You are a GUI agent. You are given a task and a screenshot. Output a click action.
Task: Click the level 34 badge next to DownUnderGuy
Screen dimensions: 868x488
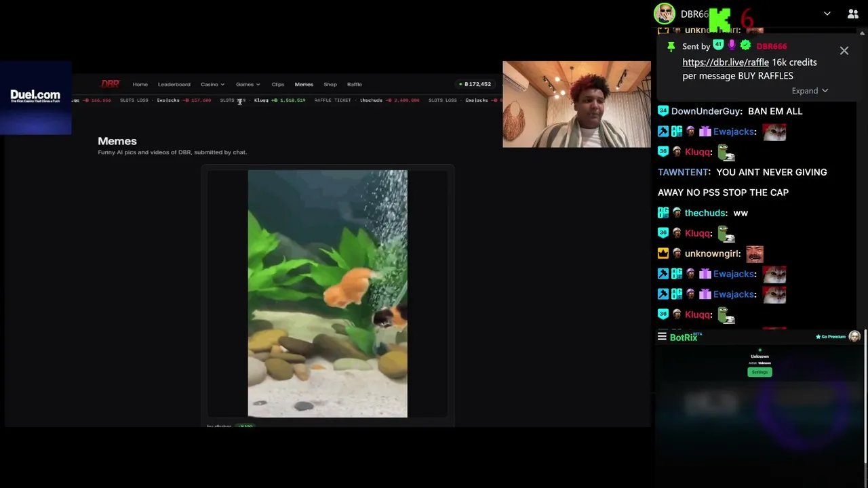(663, 111)
